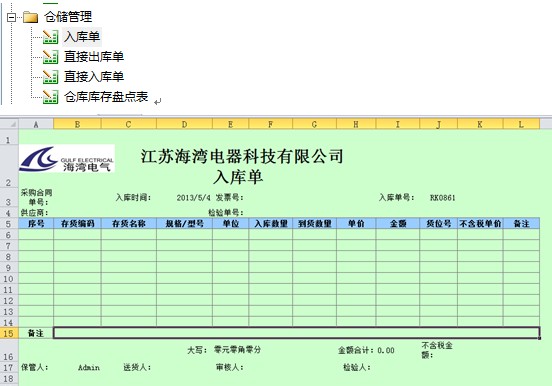Screen dimensions: 552x386
Task: Select row 15 header
Action: (9, 333)
